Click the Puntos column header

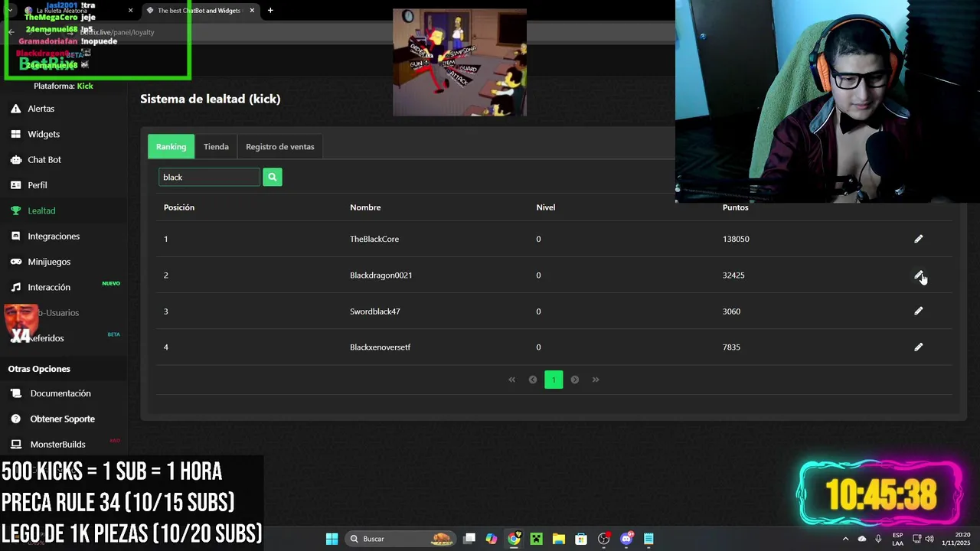(735, 207)
